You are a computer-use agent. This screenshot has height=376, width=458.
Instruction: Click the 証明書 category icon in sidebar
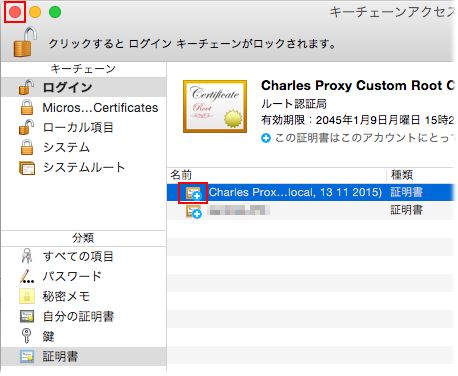27,356
